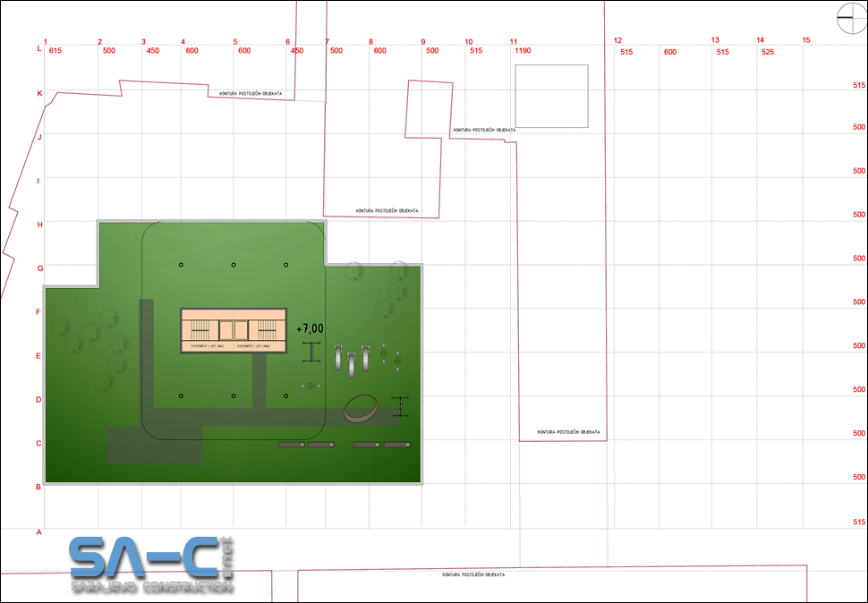Image resolution: width=868 pixels, height=603 pixels.
Task: Click the 525 dimension value
Action: [767, 52]
